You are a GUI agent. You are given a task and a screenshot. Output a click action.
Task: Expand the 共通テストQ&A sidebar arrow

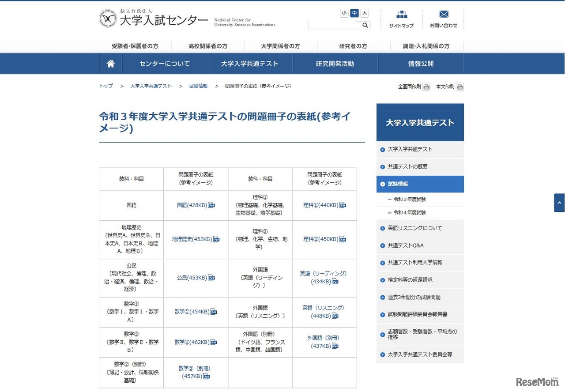(x=382, y=245)
